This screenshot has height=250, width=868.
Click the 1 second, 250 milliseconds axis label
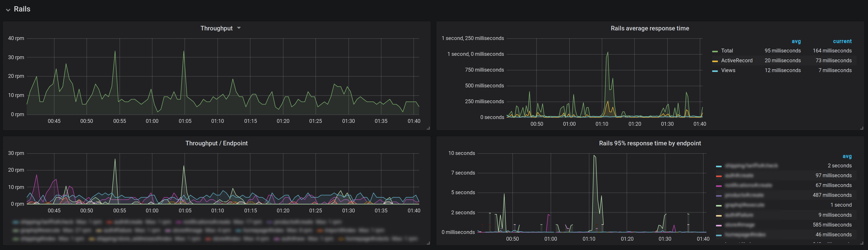[472, 38]
